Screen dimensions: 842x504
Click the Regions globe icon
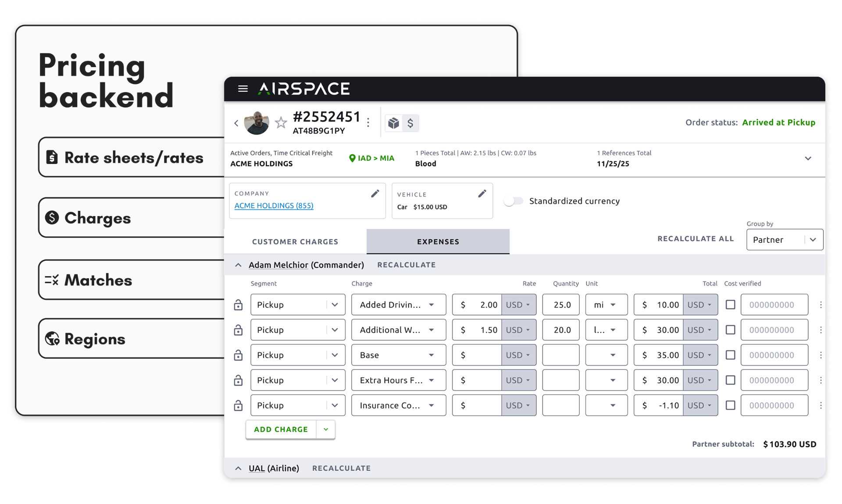click(x=52, y=338)
